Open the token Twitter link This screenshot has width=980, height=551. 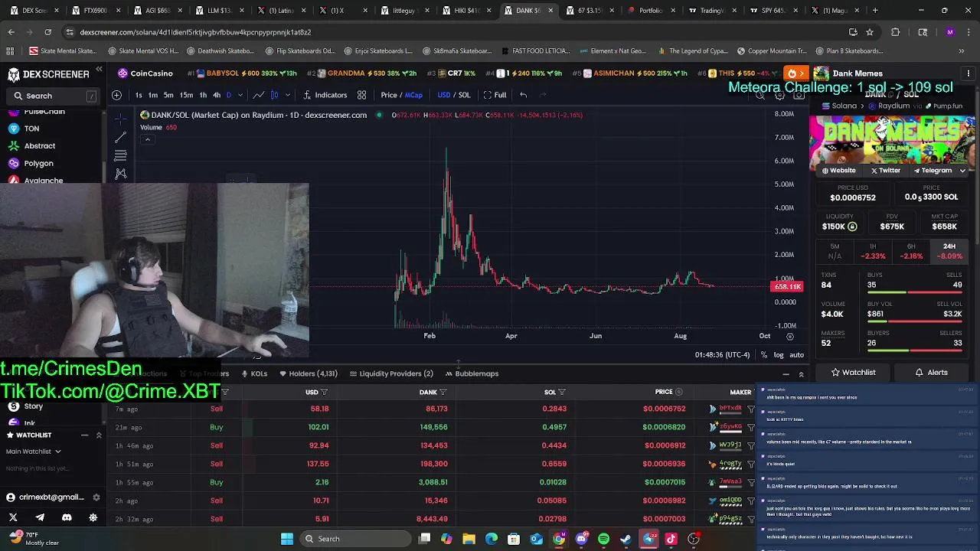coord(885,171)
